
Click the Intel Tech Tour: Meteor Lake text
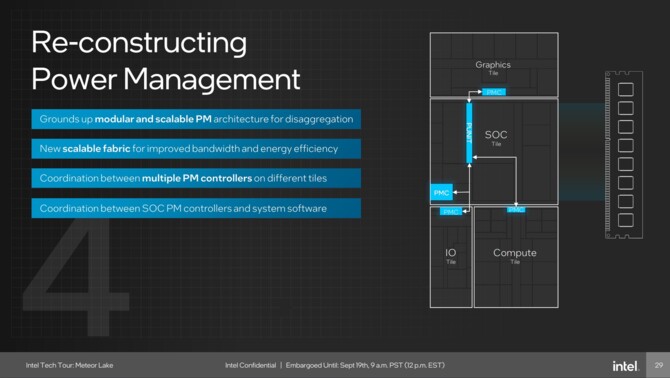tap(70, 365)
